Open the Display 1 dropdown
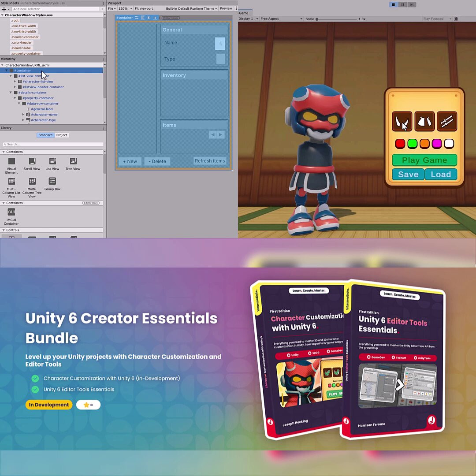 tap(248, 19)
